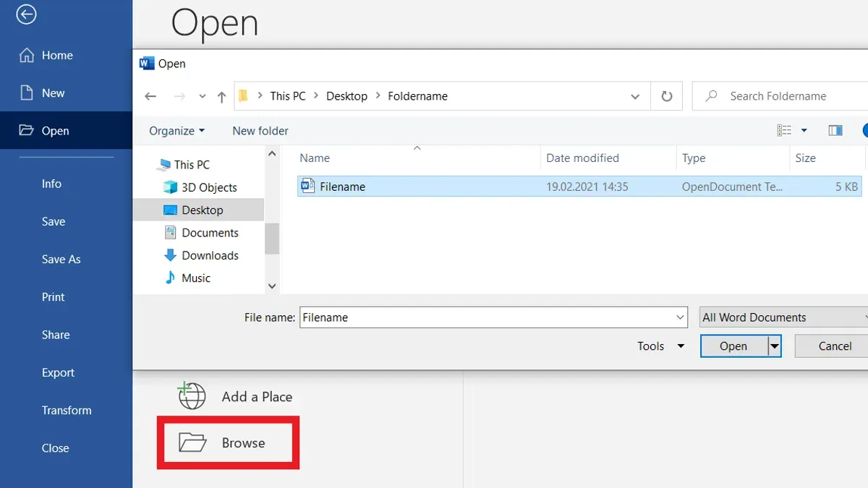Click the Open folder icon in sidebar
The height and width of the screenshot is (488, 868).
click(x=27, y=130)
